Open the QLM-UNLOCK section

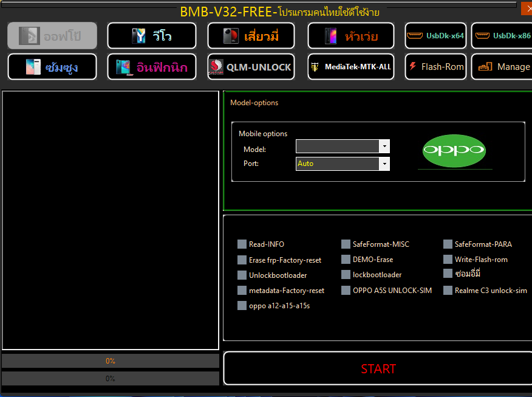[x=251, y=67]
